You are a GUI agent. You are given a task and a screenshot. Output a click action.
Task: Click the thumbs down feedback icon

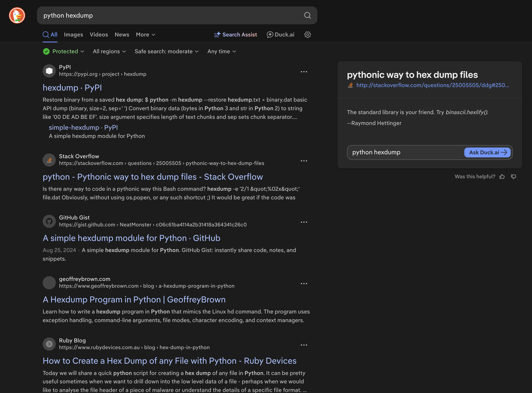[513, 176]
